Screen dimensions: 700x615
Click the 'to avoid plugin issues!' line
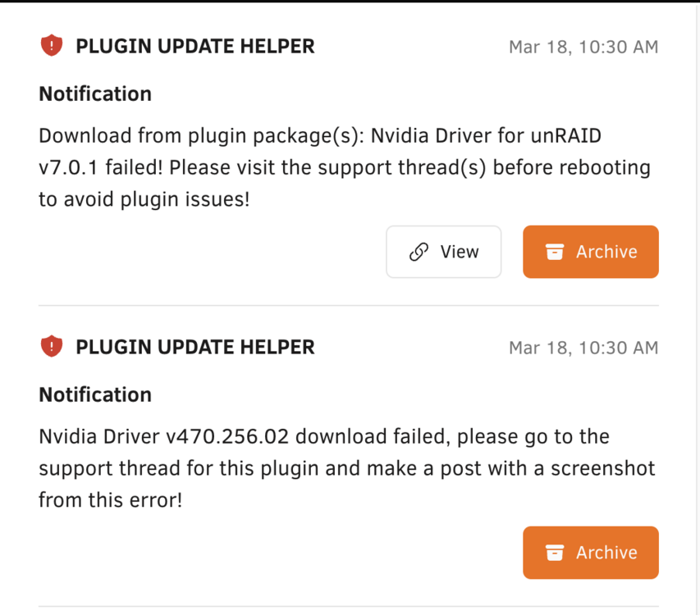tap(144, 199)
